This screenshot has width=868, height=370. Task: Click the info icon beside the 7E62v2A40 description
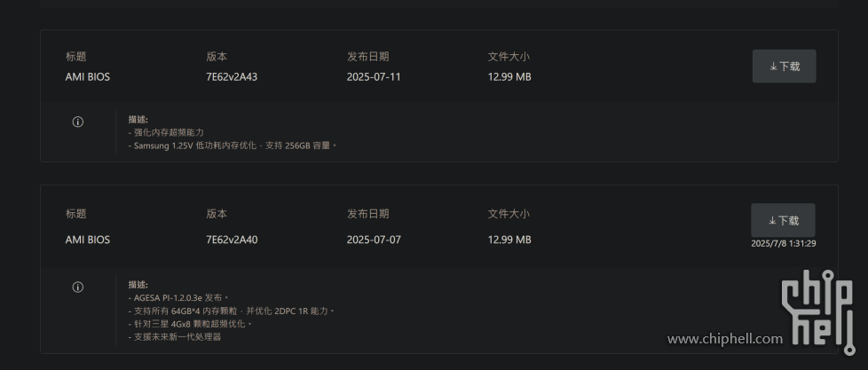click(x=78, y=287)
